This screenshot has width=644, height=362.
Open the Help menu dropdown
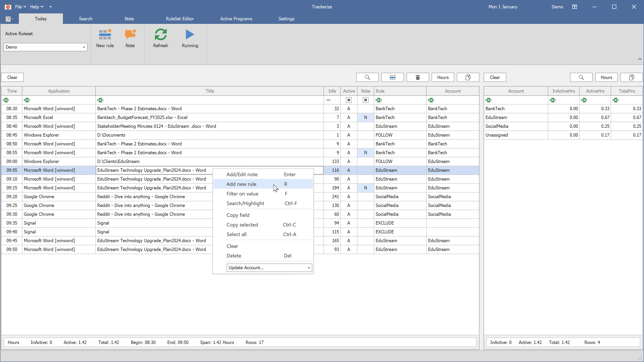(36, 7)
